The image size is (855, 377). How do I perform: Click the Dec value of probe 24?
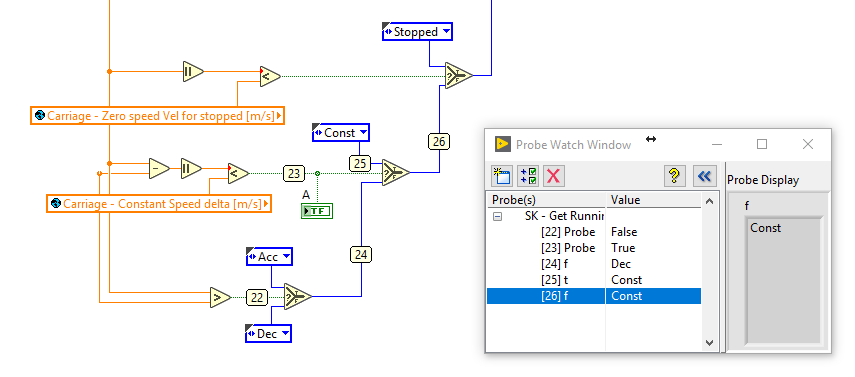coord(621,264)
